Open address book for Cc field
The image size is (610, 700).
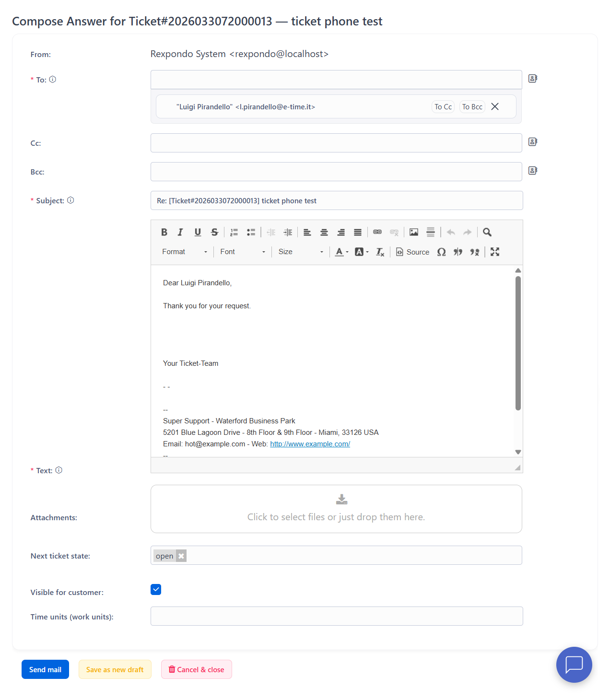click(533, 141)
